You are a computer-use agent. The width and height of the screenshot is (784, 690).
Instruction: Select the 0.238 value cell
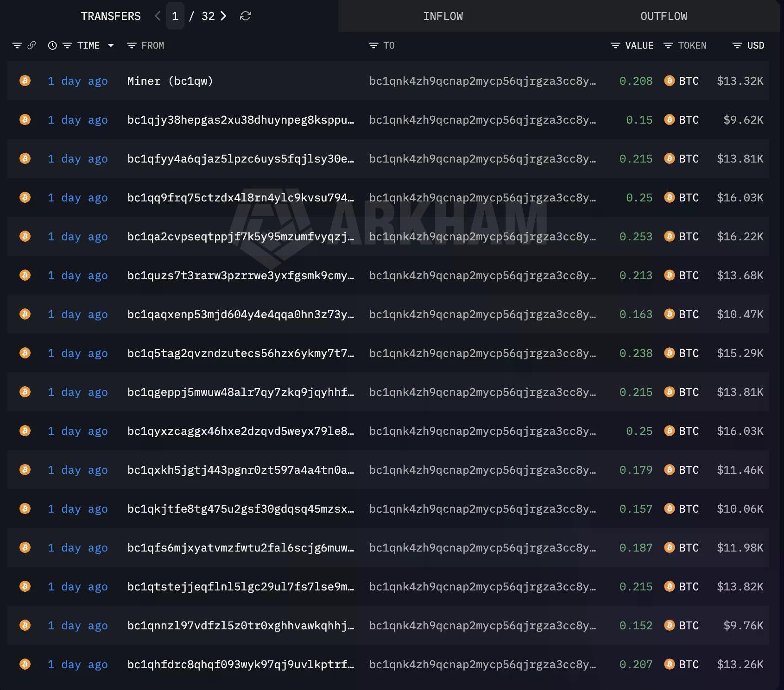[x=636, y=353]
